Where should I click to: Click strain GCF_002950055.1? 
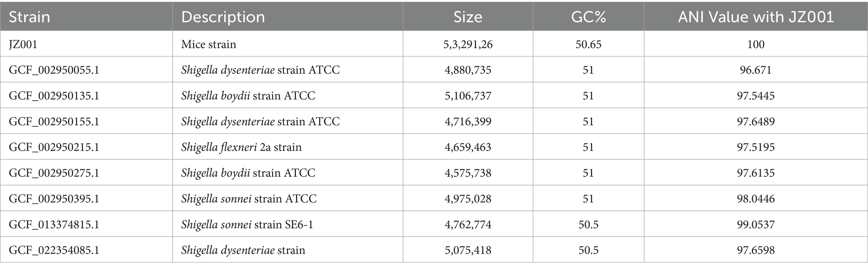(54, 70)
